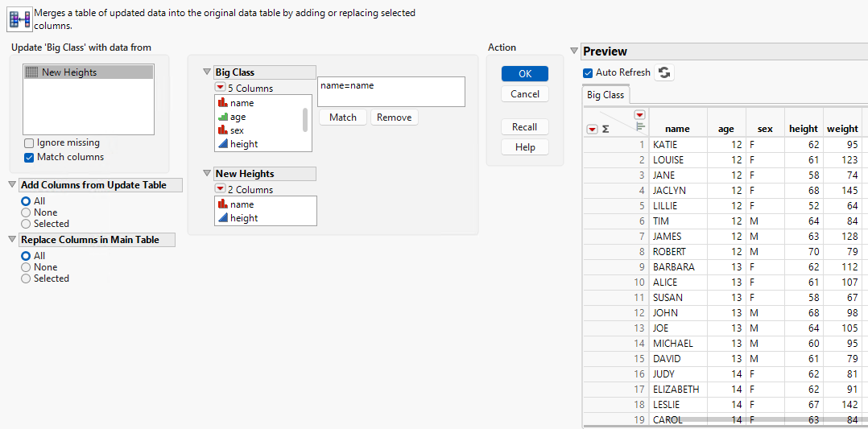Select All under Add Columns from Update Table
The image size is (868, 429).
[26, 201]
